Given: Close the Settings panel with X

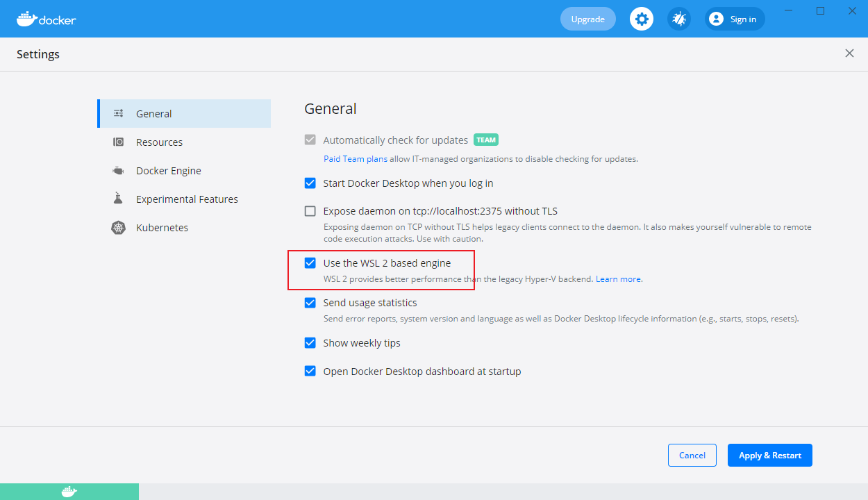Looking at the screenshot, I should [849, 53].
